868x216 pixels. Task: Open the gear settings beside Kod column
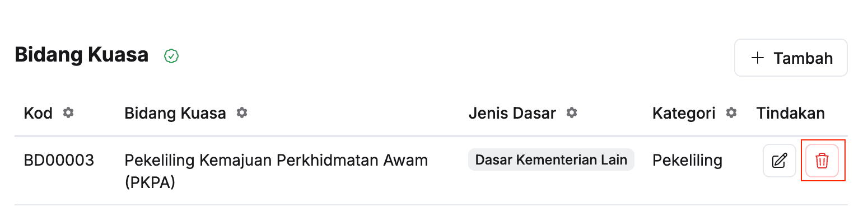coord(68,113)
